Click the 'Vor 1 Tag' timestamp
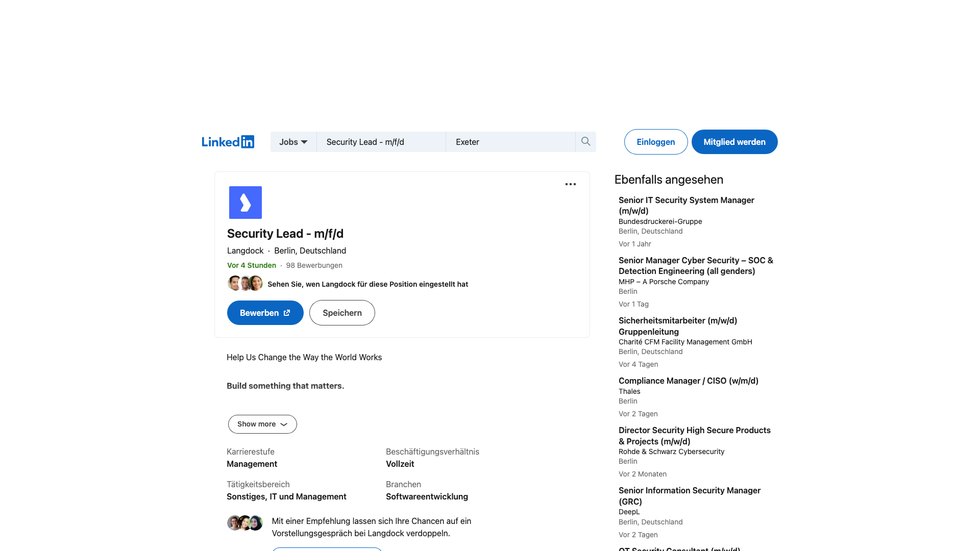This screenshot has width=980, height=551. tap(634, 304)
